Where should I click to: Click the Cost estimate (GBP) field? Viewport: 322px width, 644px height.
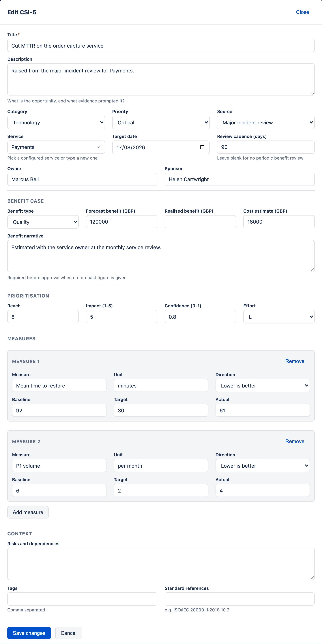click(279, 222)
